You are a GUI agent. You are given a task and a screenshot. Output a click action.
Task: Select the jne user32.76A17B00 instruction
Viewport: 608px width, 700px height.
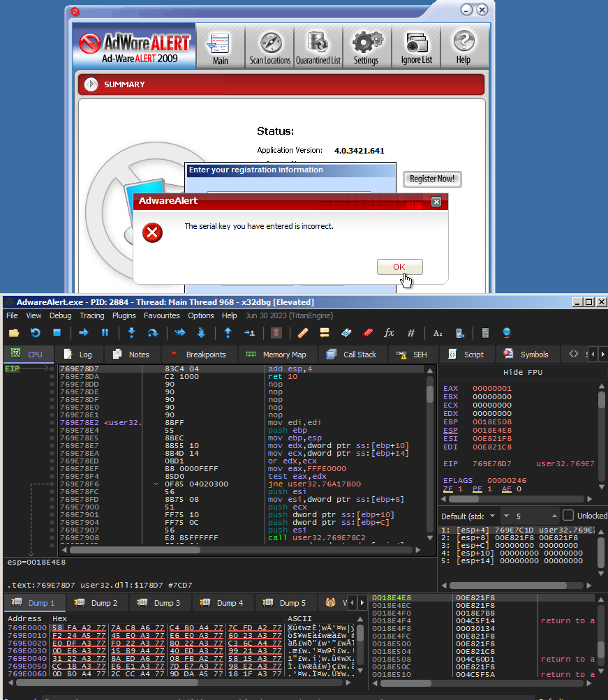[x=315, y=484]
